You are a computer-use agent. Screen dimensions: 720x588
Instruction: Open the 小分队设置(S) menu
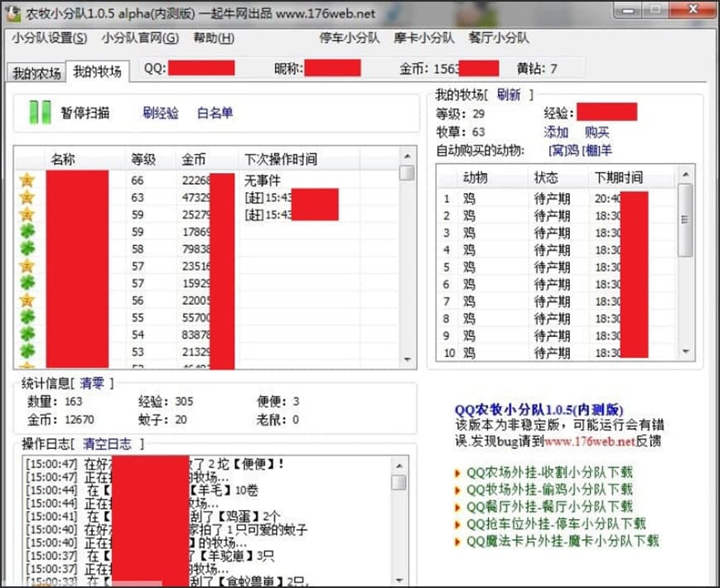[50, 38]
